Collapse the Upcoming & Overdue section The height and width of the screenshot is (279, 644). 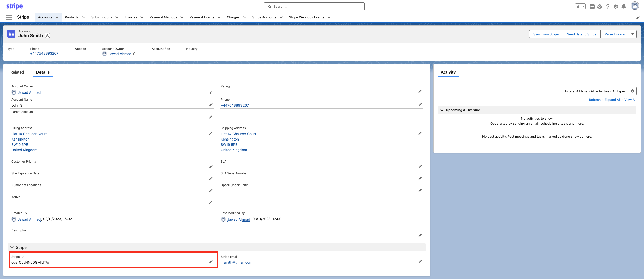(x=442, y=110)
